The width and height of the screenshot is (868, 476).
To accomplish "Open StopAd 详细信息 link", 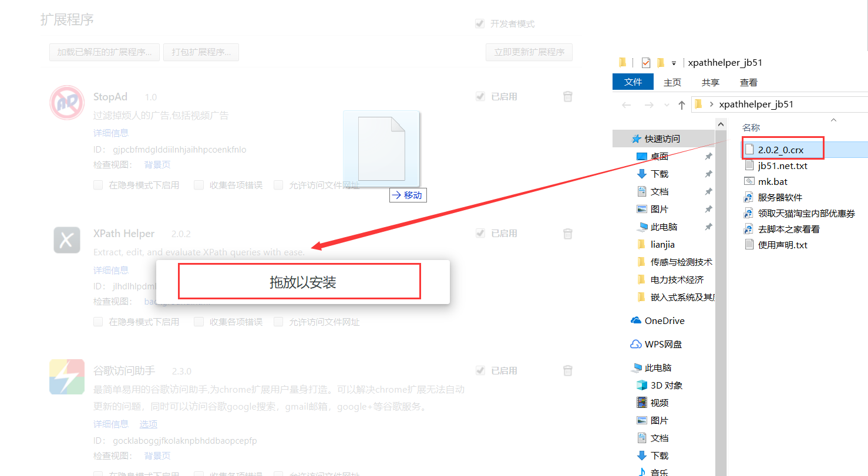I will coord(111,133).
